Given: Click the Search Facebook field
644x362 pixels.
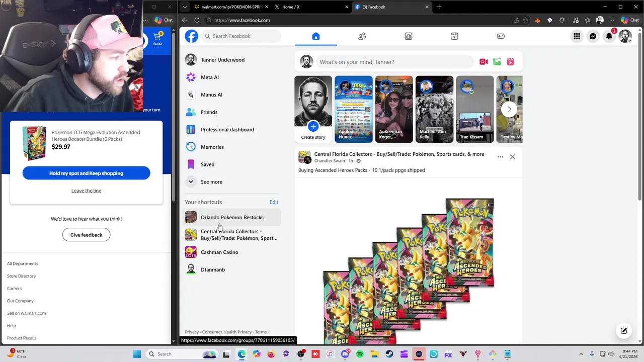Looking at the screenshot, I should pyautogui.click(x=242, y=36).
